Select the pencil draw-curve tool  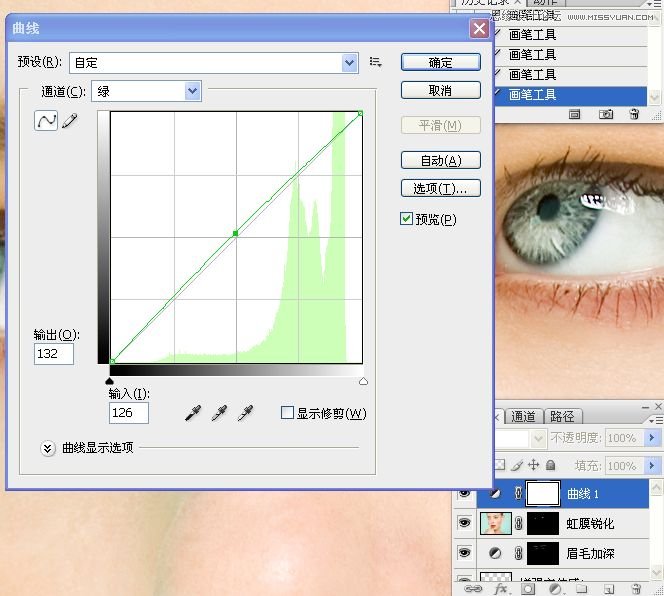[x=70, y=121]
